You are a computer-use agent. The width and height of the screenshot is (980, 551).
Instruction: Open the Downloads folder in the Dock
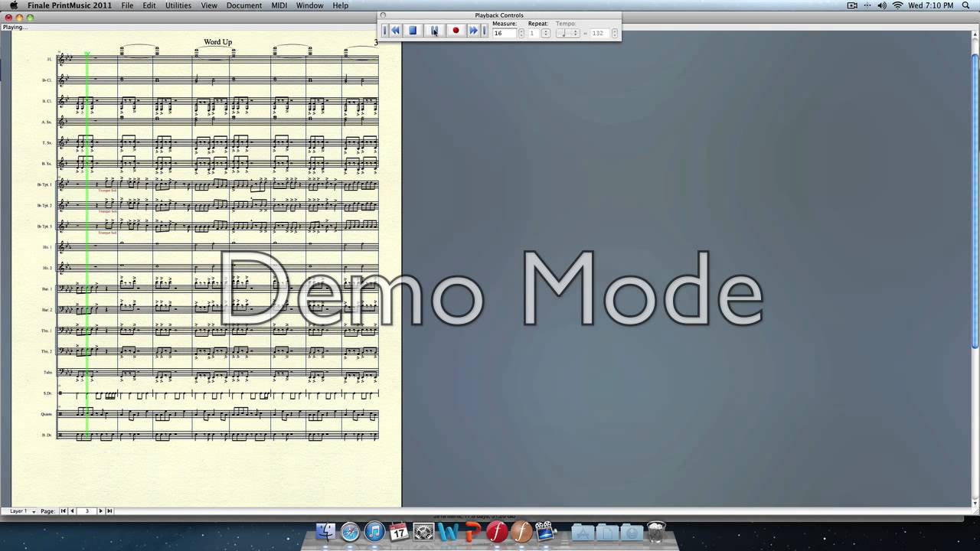pyautogui.click(x=632, y=531)
